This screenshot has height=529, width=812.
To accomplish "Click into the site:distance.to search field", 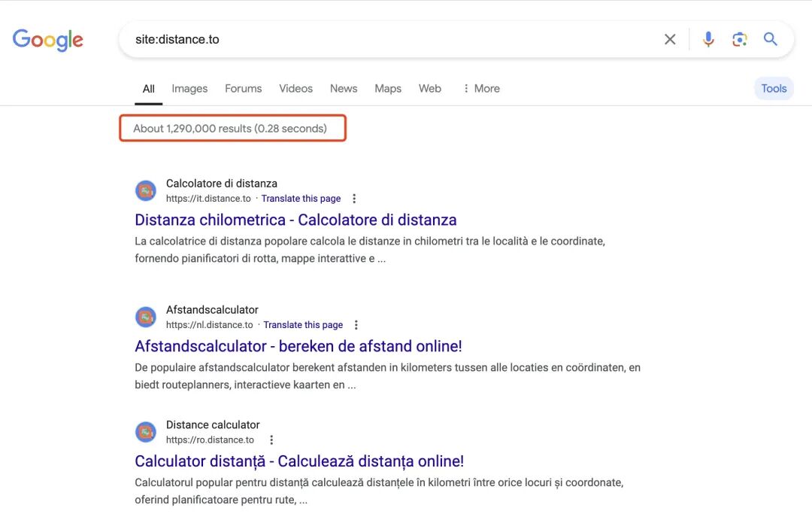I will [376, 39].
